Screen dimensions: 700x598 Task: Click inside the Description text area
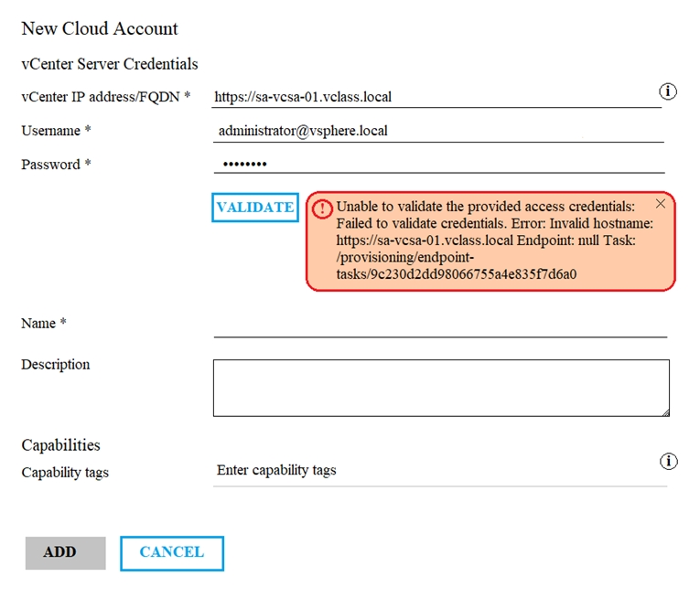click(x=439, y=387)
